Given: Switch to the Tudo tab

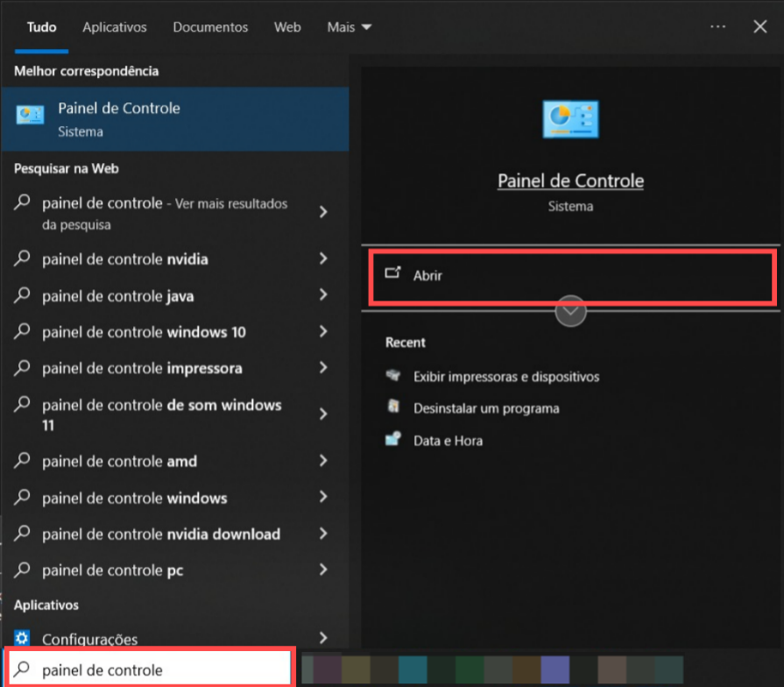Looking at the screenshot, I should tap(41, 27).
